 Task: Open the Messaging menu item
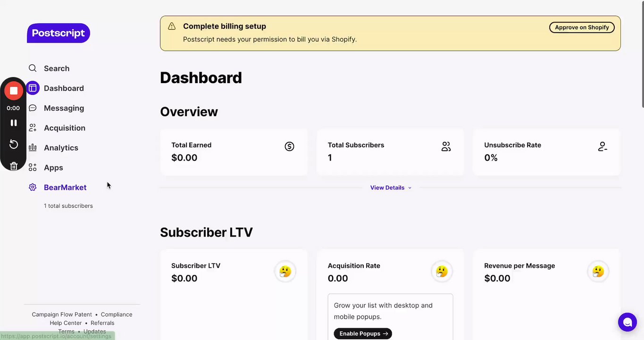(x=64, y=108)
